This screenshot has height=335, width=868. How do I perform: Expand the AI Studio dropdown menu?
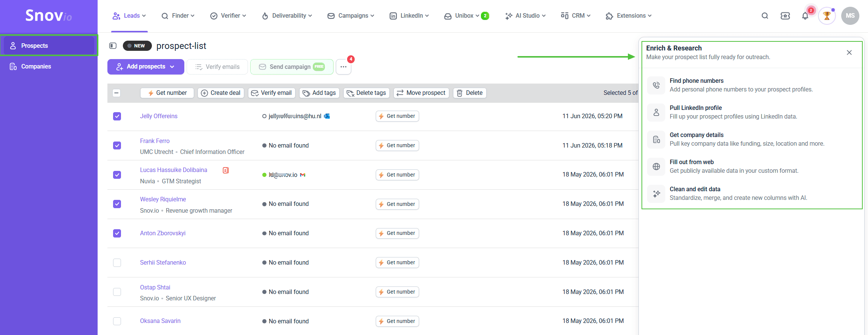pyautogui.click(x=525, y=16)
